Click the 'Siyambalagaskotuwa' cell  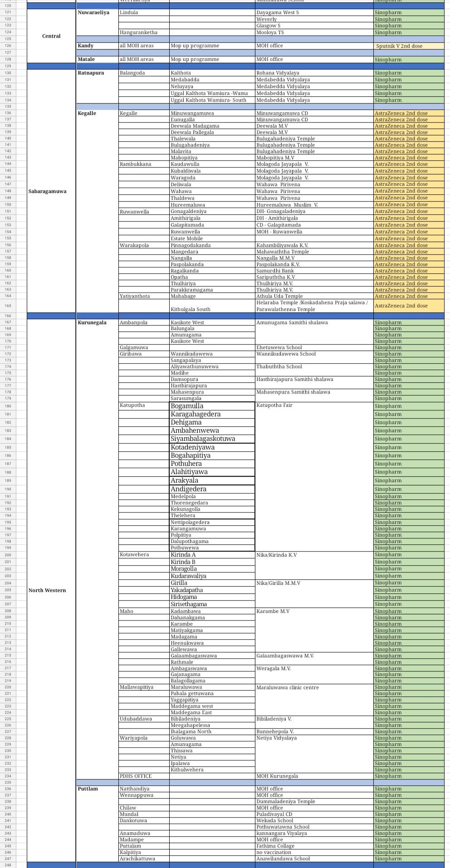[x=212, y=439]
